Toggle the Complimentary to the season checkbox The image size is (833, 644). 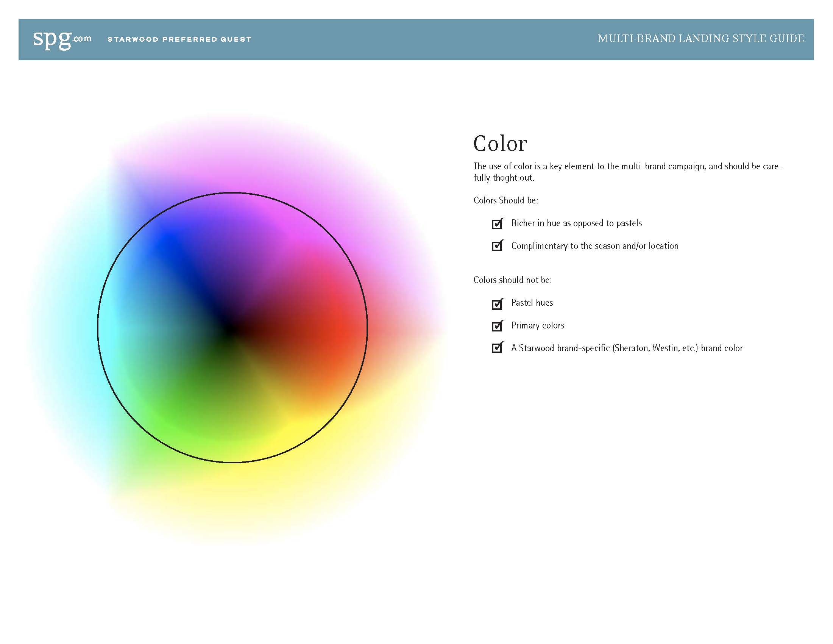497,246
